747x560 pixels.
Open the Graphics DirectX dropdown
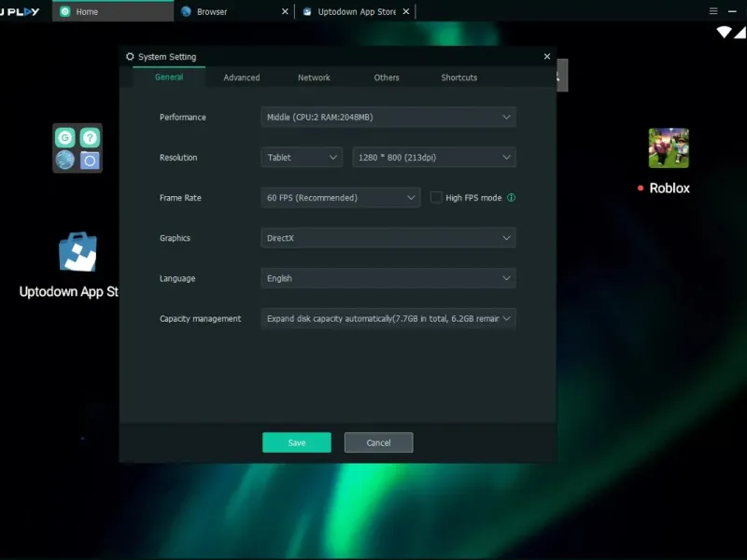(x=388, y=238)
